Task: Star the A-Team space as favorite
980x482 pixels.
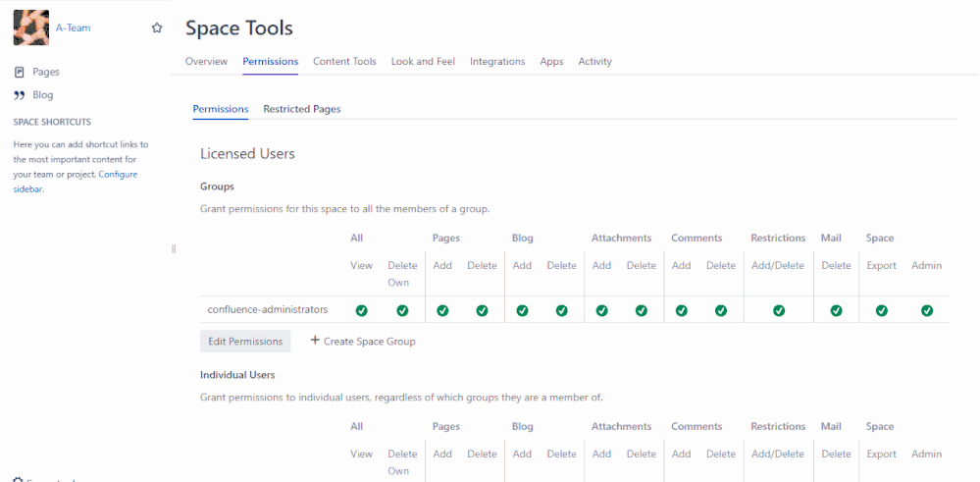Action: click(157, 28)
